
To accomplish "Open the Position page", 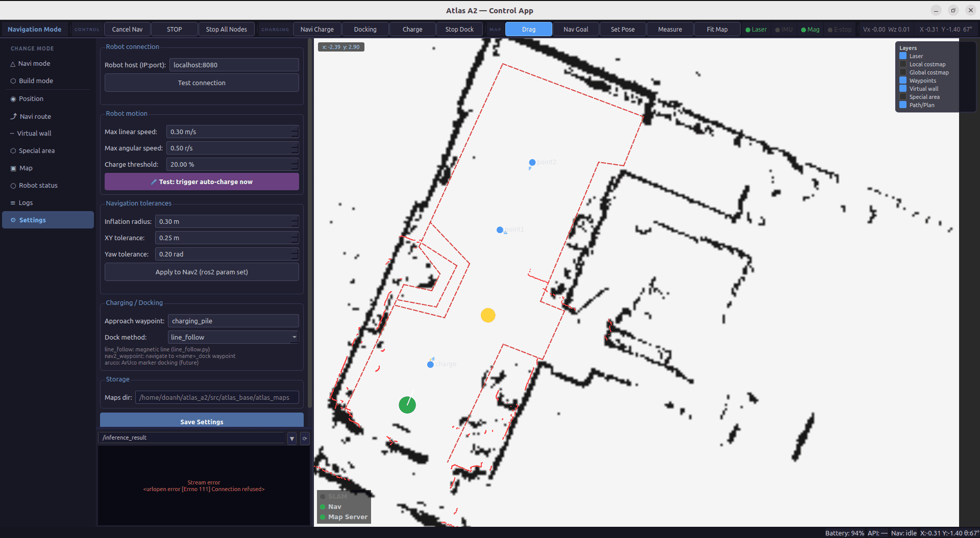I will (x=48, y=99).
